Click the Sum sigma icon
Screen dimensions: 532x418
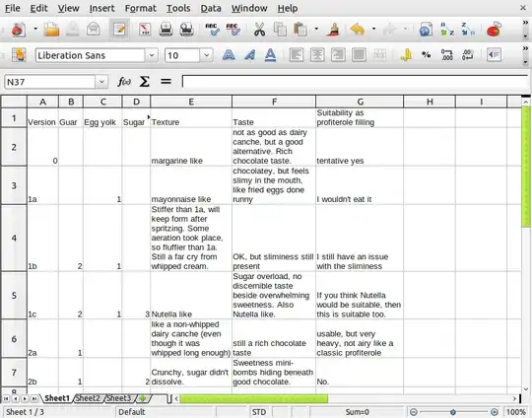pos(145,82)
